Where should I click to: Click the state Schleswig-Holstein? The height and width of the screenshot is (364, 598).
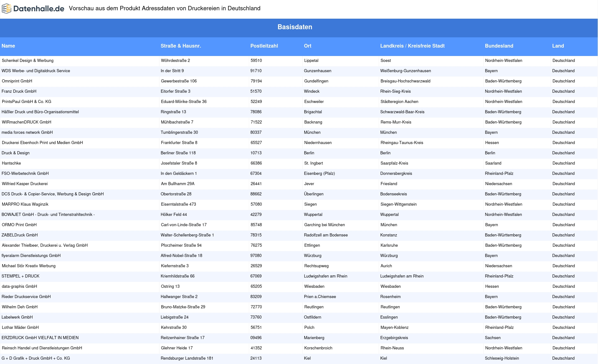[x=502, y=358]
